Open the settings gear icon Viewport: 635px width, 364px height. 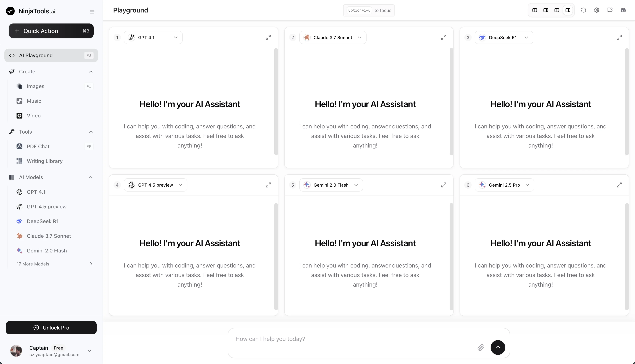[x=597, y=10]
